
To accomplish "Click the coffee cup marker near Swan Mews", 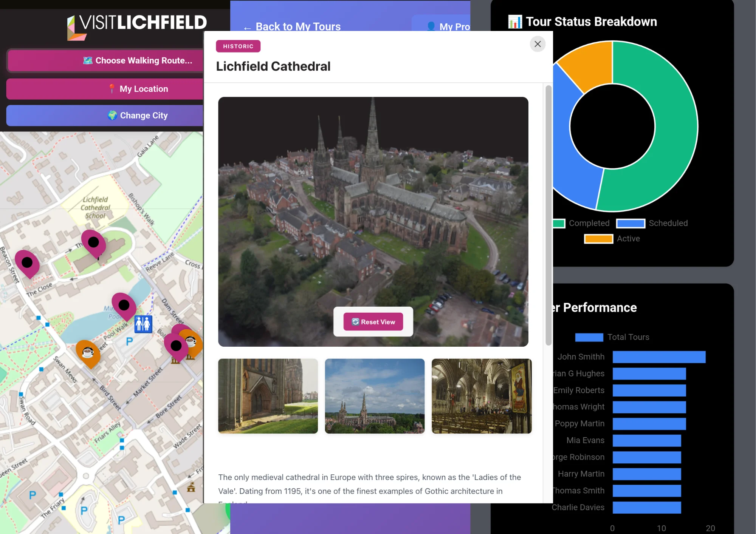I will tap(88, 353).
